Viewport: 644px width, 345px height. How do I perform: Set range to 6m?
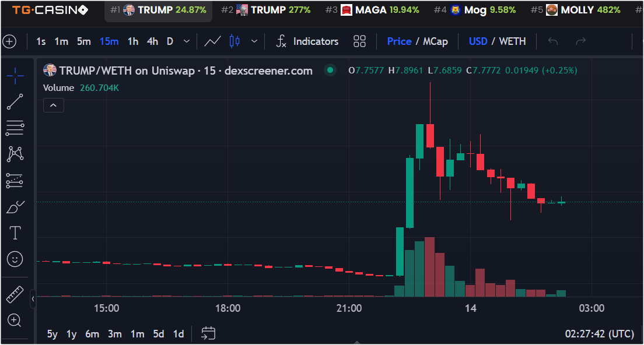92,334
